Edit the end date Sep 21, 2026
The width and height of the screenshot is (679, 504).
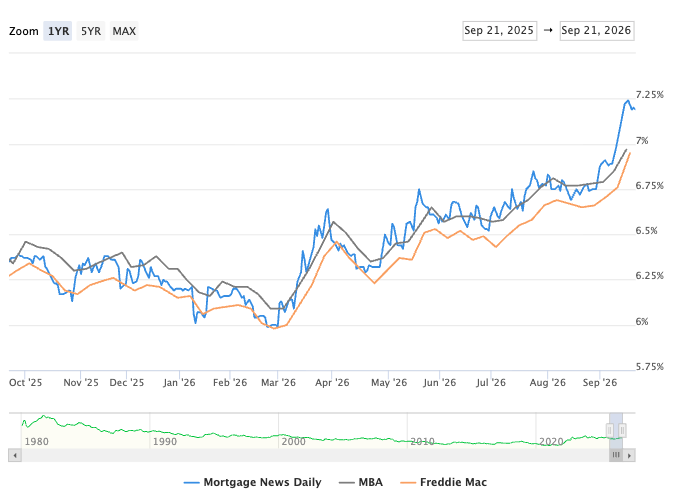597,31
